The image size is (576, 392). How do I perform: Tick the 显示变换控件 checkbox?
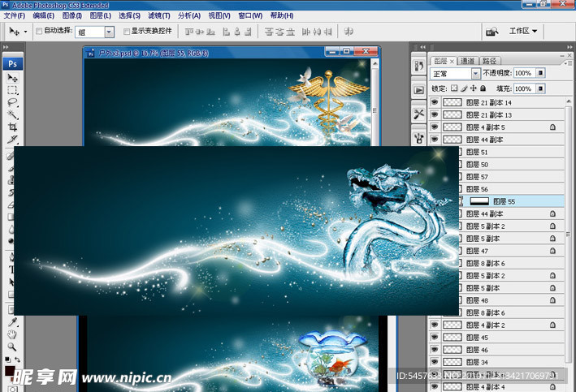(x=125, y=32)
